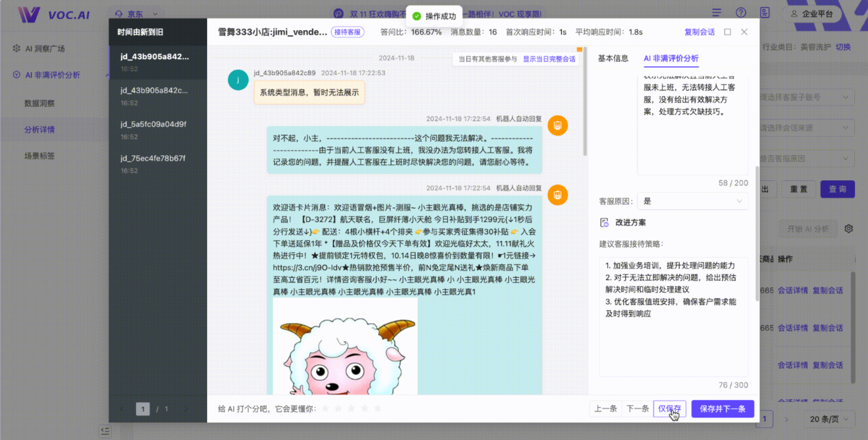Rate AI three stars

[x=352, y=409]
